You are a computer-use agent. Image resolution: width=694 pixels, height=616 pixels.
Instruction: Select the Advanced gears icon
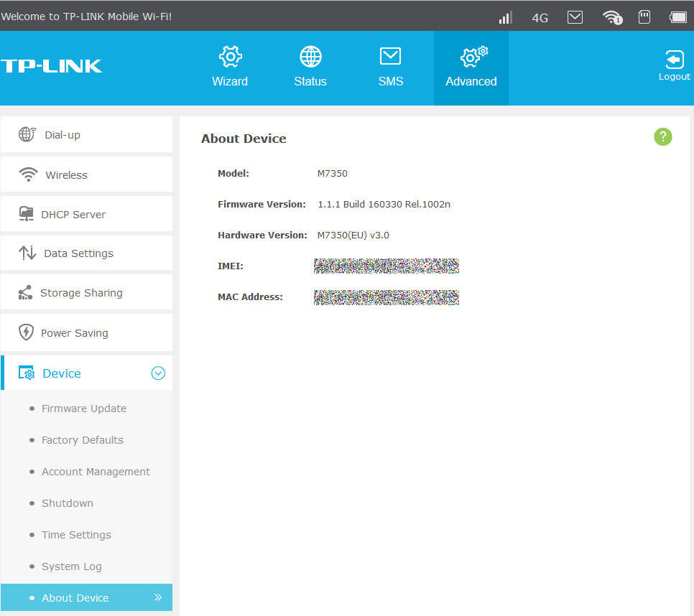pyautogui.click(x=473, y=57)
